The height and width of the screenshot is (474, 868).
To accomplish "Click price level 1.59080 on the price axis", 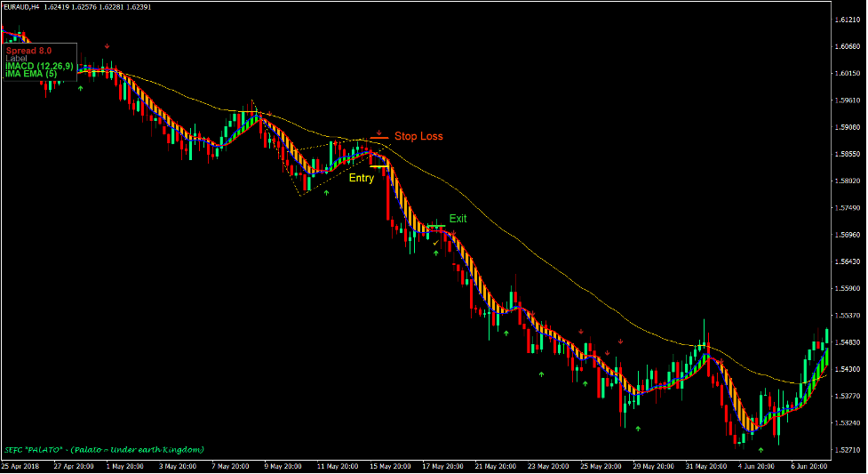I will pyautogui.click(x=847, y=127).
